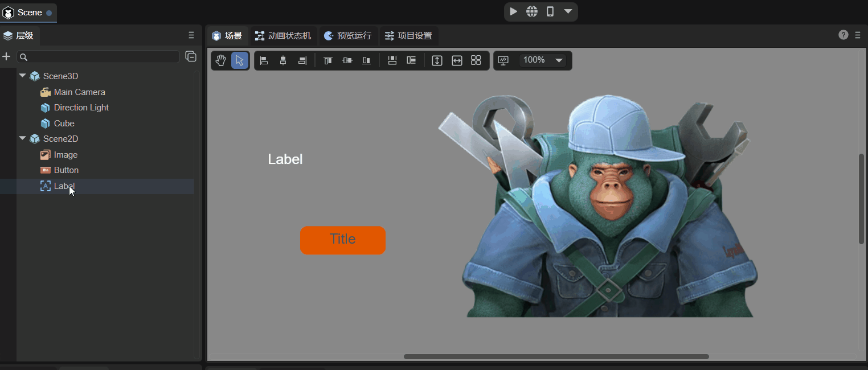Click the scene horizontal scrollbar
This screenshot has height=370, width=868.
556,357
